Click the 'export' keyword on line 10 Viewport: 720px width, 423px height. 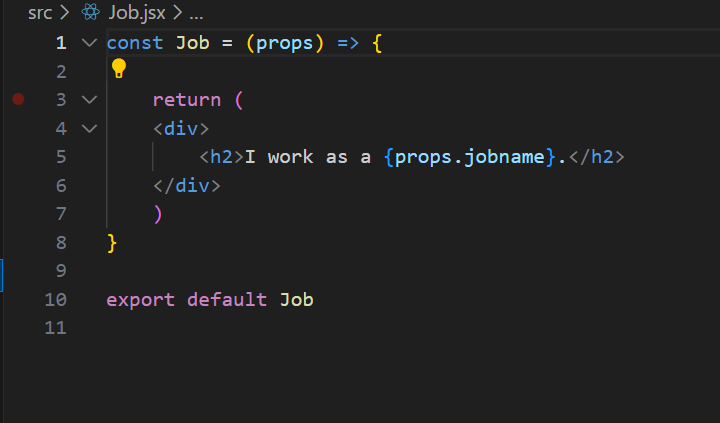click(x=141, y=300)
